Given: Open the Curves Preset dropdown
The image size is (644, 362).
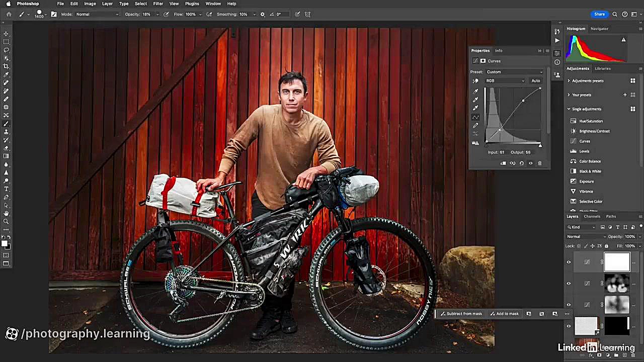Looking at the screenshot, I should (x=514, y=72).
